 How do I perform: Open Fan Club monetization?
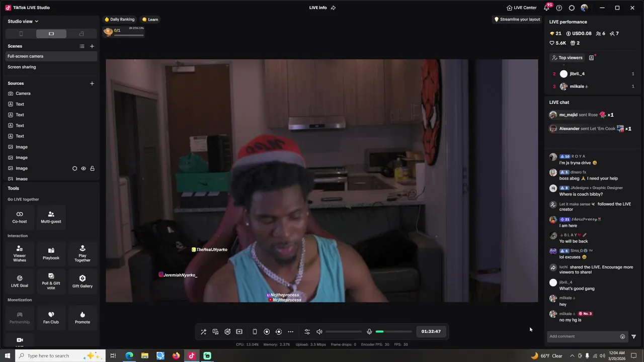[51, 318]
